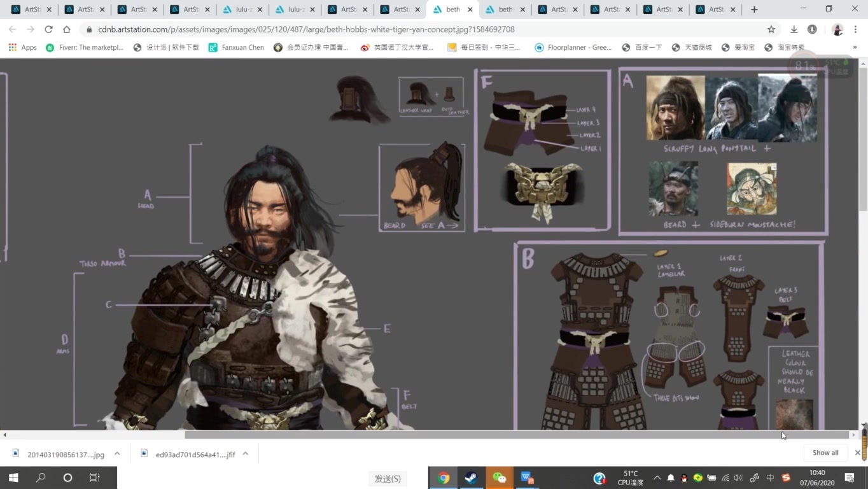The width and height of the screenshot is (868, 489).
Task: Open the user profile avatar
Action: 837,29
